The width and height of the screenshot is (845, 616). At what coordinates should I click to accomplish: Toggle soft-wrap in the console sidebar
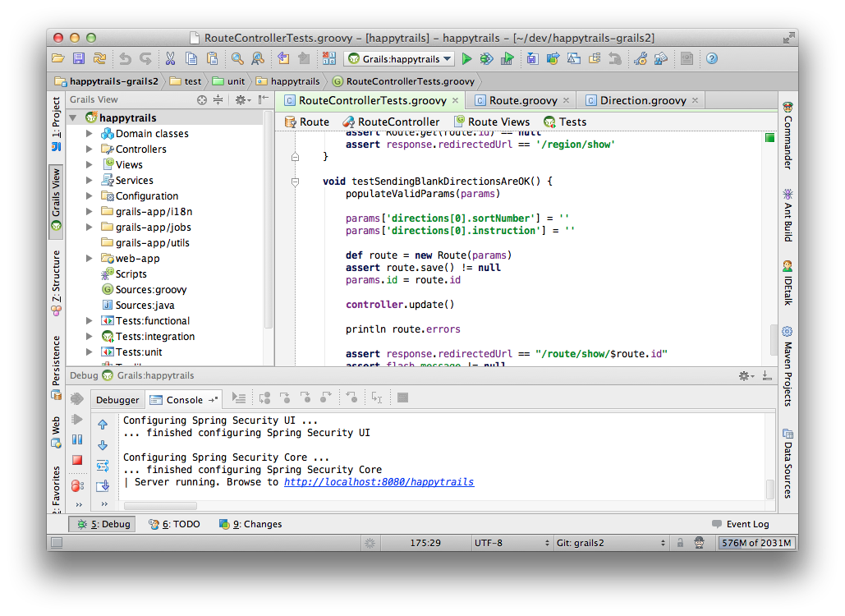point(103,466)
